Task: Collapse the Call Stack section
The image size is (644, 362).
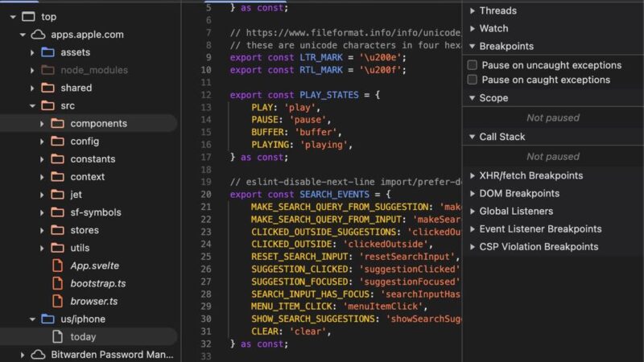Action: [473, 137]
